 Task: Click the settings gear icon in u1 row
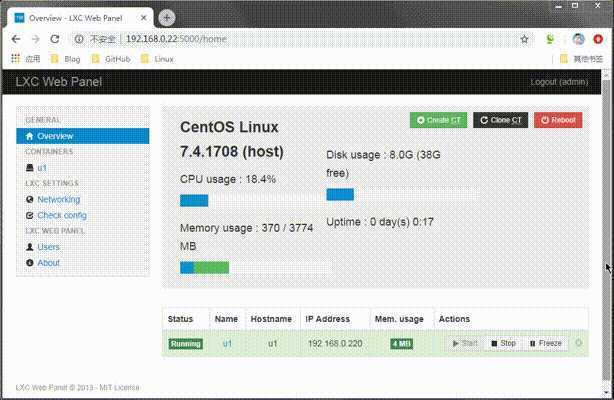[x=579, y=343]
